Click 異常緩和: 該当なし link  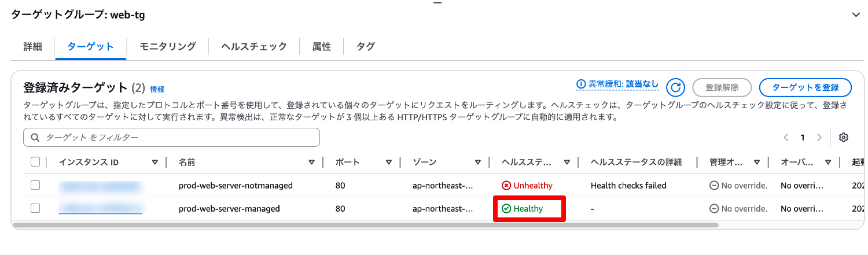[618, 84]
